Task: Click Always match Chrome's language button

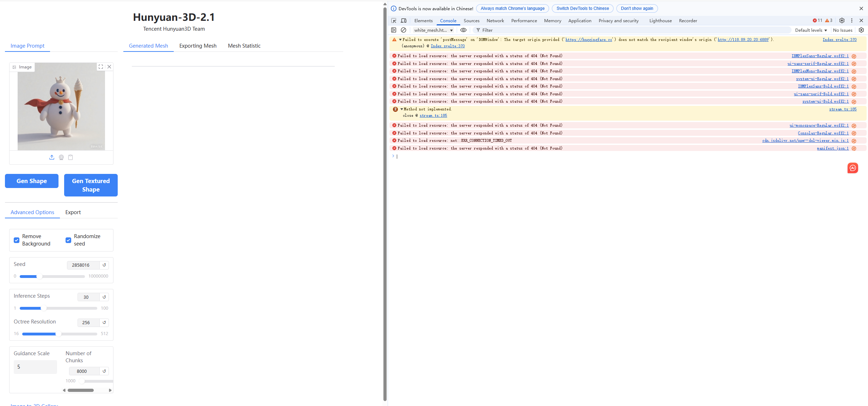Action: [512, 8]
